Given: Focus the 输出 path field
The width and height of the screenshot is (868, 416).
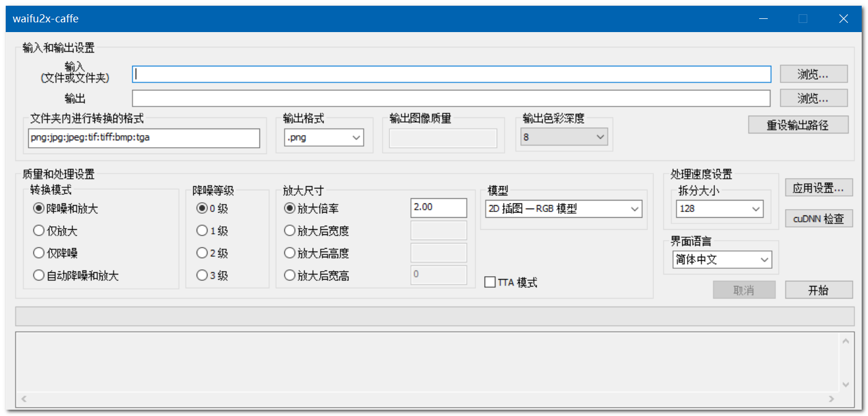Looking at the screenshot, I should pyautogui.click(x=451, y=98).
